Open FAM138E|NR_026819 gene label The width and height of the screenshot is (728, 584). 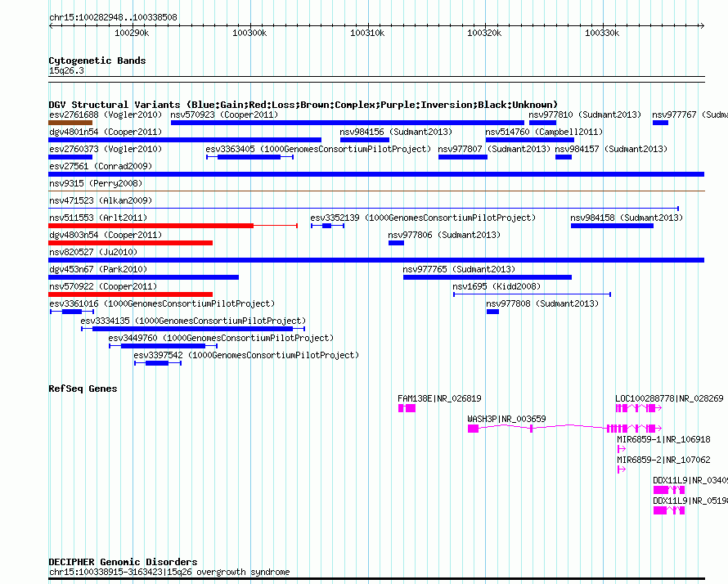[439, 398]
